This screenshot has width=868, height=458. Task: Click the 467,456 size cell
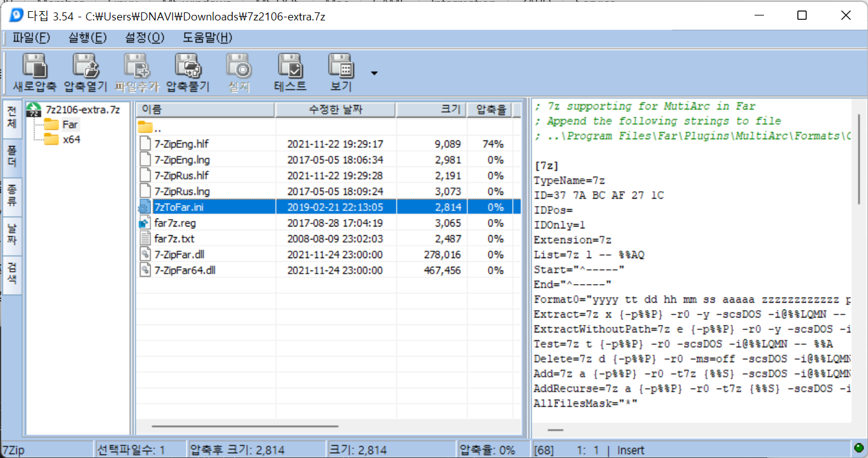click(442, 270)
